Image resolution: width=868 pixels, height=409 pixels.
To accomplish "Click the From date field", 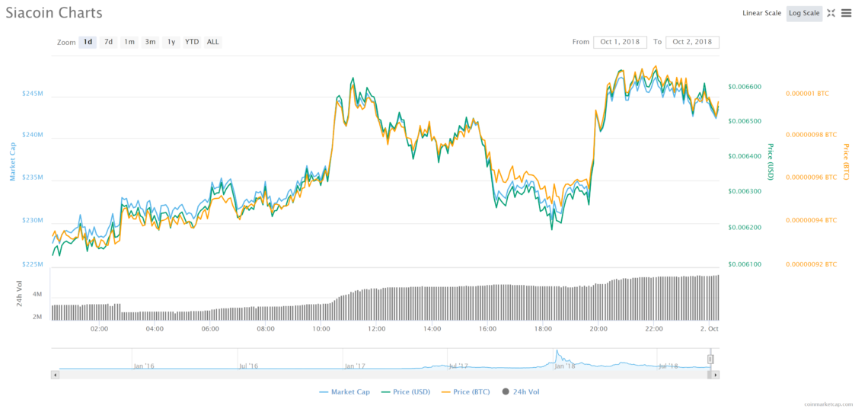I will click(x=620, y=42).
